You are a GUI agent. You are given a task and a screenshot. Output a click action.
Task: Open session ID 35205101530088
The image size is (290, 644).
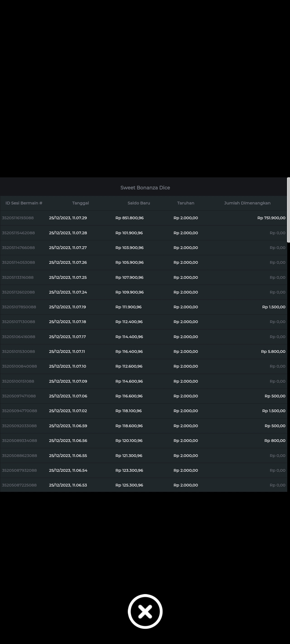(18, 352)
